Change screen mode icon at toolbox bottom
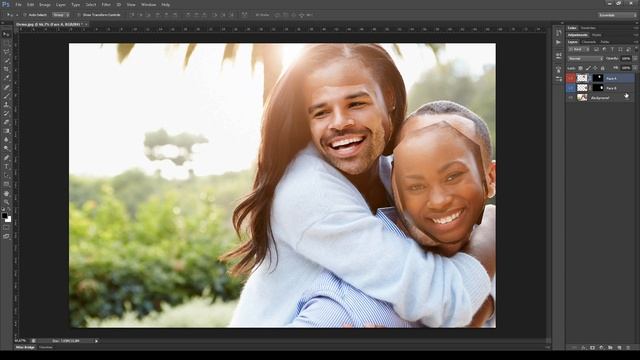 pos(6,236)
